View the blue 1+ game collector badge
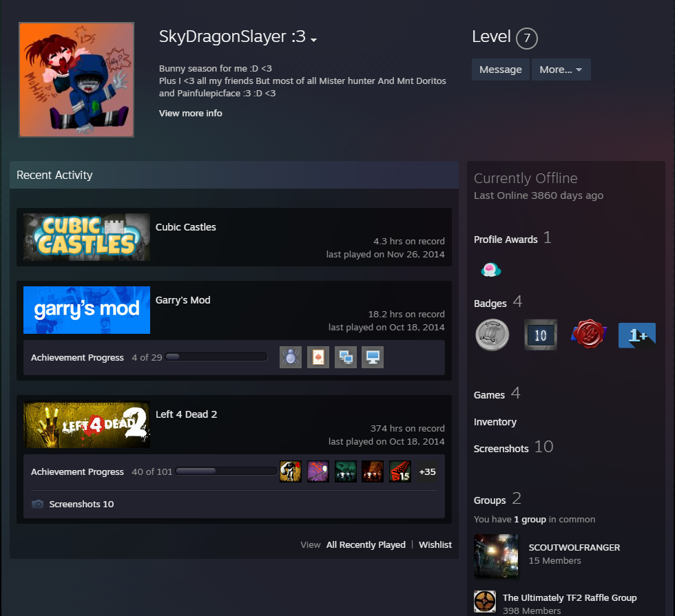The height and width of the screenshot is (616, 675). coord(636,335)
